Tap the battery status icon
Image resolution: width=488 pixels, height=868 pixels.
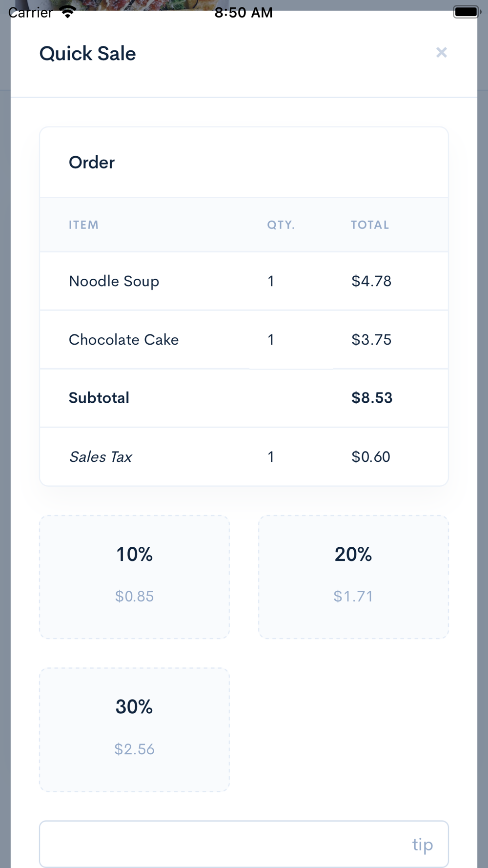click(x=467, y=12)
